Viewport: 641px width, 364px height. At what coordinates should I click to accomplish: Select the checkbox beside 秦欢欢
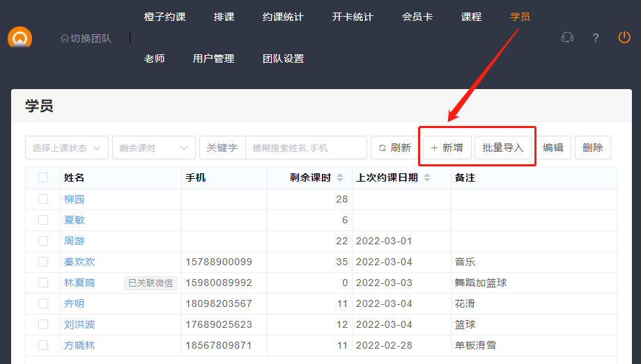coord(43,262)
